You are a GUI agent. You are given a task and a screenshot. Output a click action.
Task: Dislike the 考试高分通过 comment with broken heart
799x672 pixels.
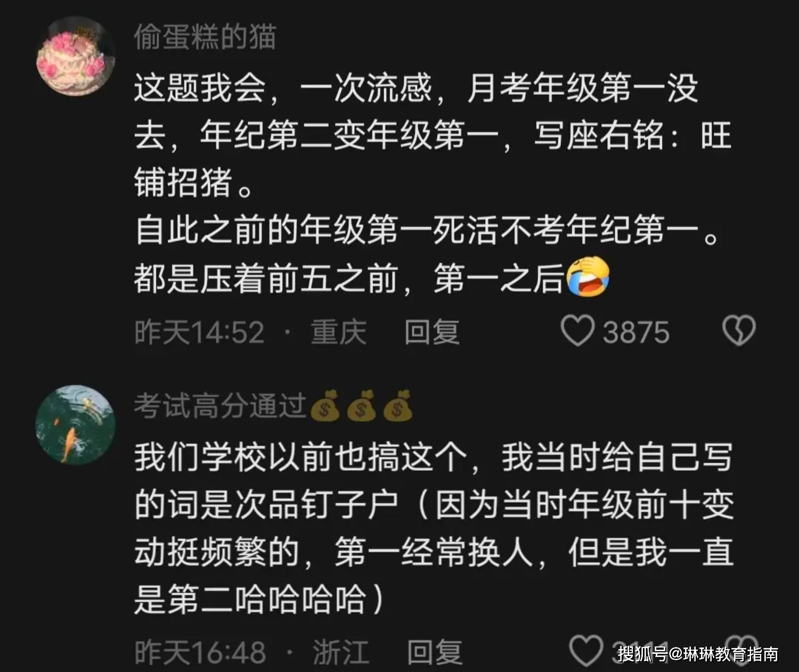pyautogui.click(x=743, y=650)
